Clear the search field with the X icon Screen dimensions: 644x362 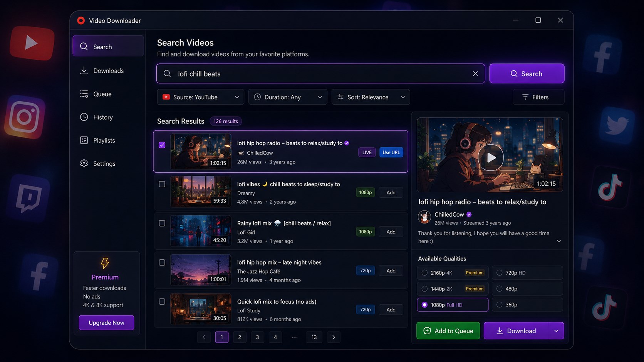[475, 73]
